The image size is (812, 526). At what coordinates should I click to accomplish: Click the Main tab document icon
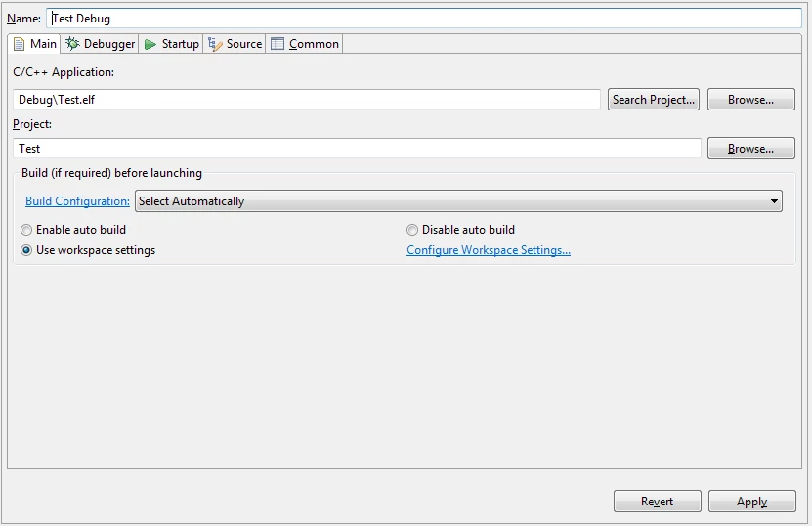click(x=20, y=44)
